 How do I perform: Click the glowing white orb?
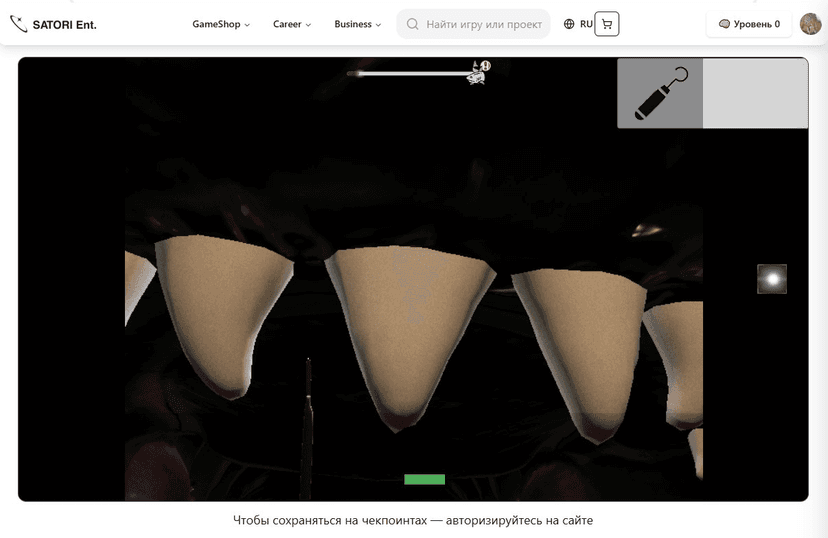pyautogui.click(x=771, y=279)
